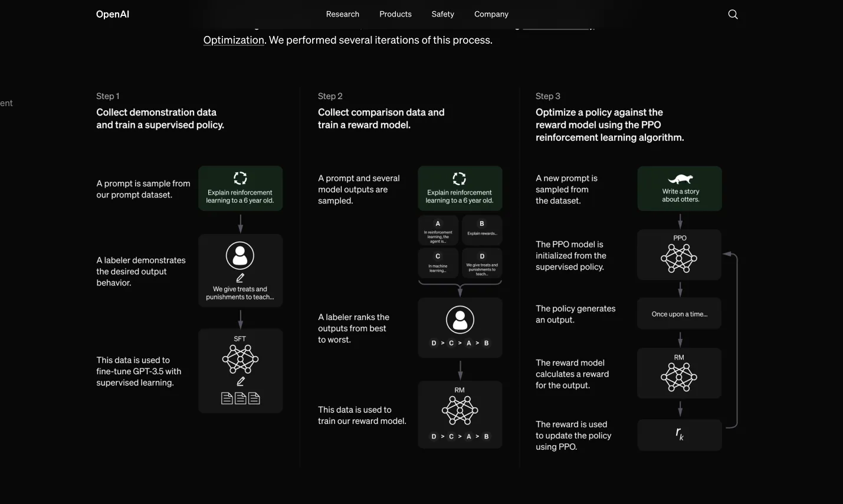Click the 'PPO' label above the network
Viewport: 843px width, 504px height.
[x=680, y=238]
